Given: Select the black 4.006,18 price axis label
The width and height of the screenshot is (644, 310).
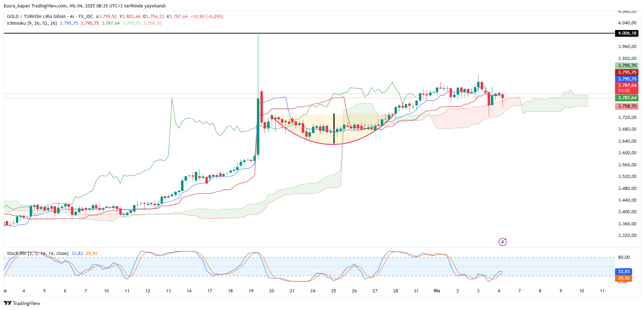Looking at the screenshot, I should tap(627, 33).
